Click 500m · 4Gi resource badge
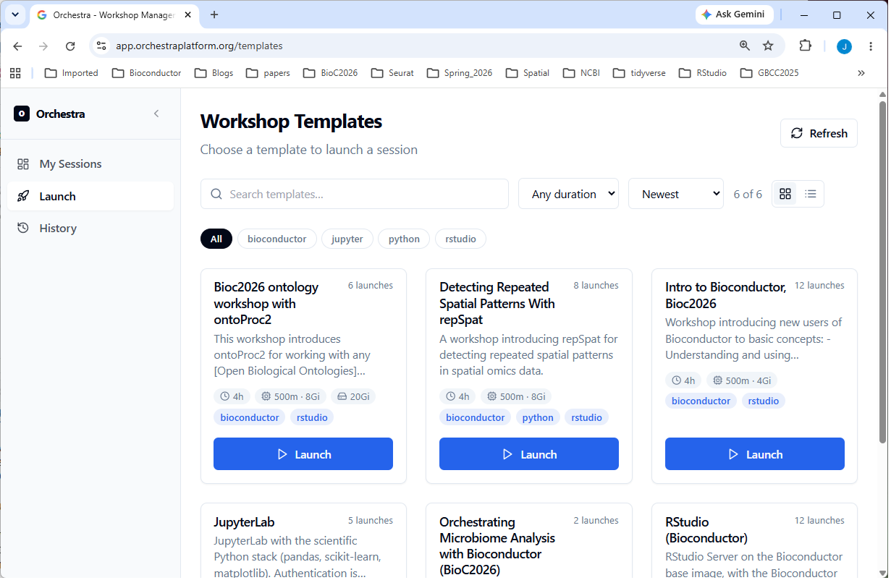 point(742,380)
